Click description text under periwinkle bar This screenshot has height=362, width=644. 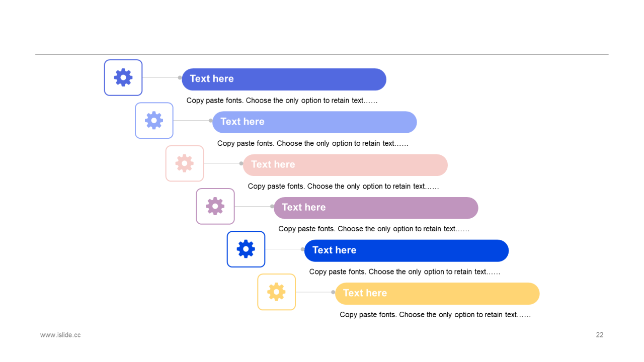click(312, 143)
